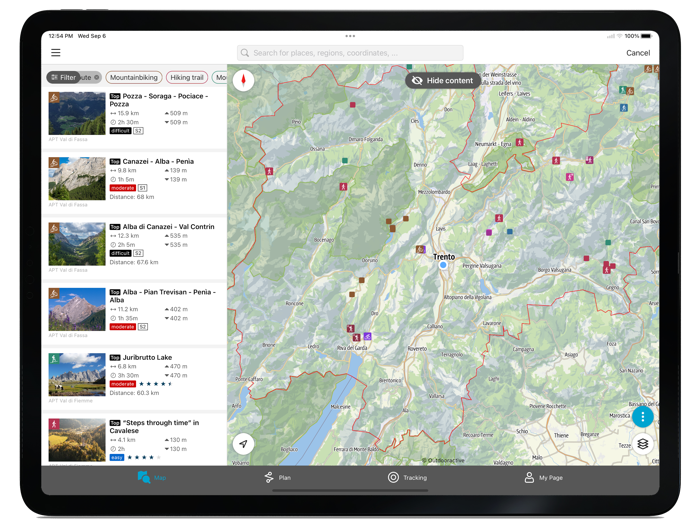Open Pozza - Soraga - Pociace - Pozza route
This screenshot has height=525, width=700.
coord(134,117)
